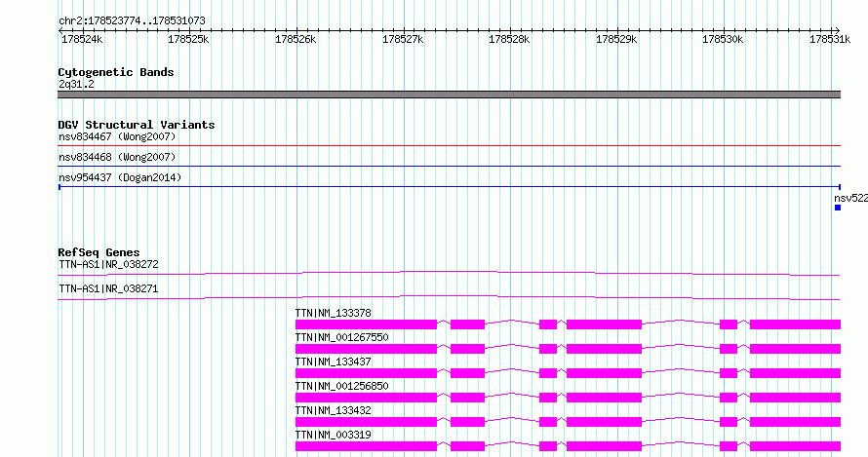Click the 178525k ruler tick label

coord(188,39)
